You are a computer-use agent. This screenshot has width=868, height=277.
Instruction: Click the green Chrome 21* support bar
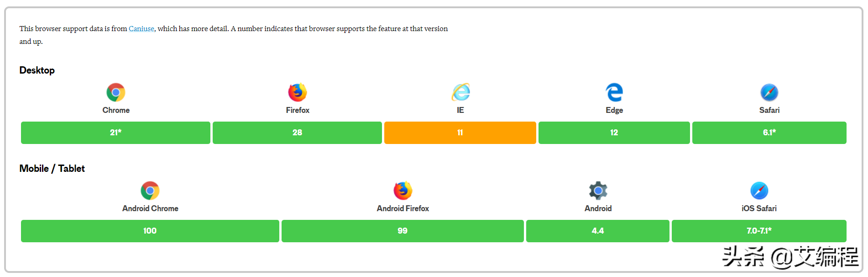115,133
